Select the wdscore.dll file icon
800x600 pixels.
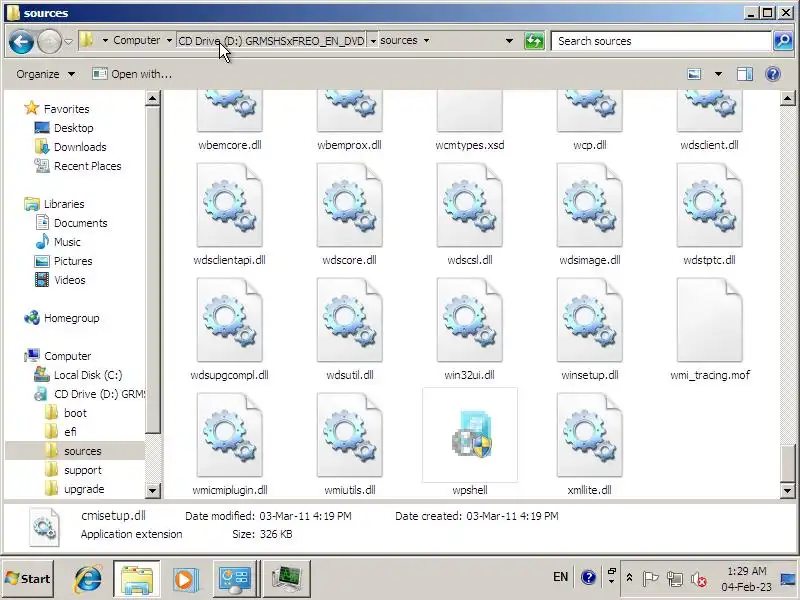pos(349,205)
